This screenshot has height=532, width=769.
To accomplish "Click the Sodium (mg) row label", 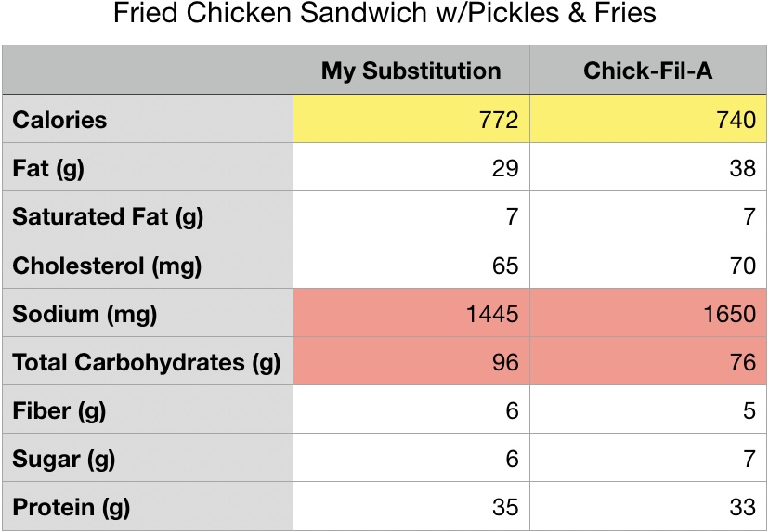I will click(85, 314).
